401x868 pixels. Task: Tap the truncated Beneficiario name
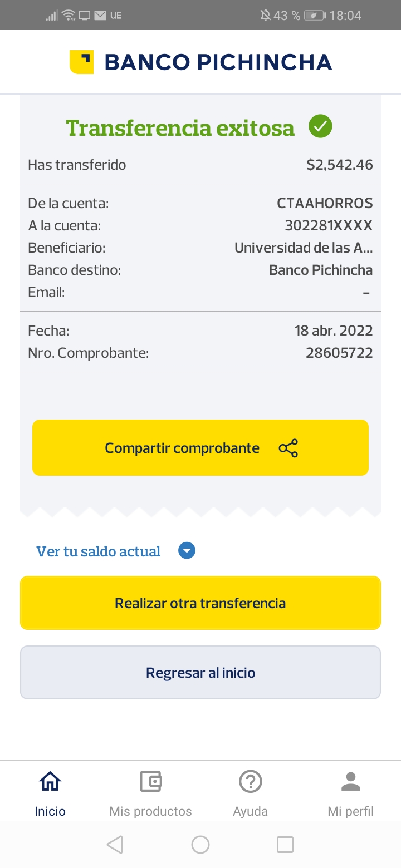pyautogui.click(x=304, y=248)
